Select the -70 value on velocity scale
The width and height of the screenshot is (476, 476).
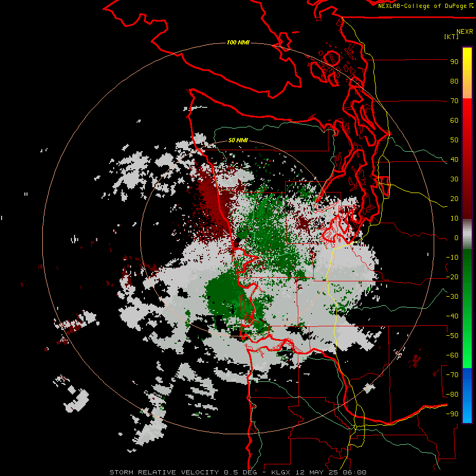(452, 375)
